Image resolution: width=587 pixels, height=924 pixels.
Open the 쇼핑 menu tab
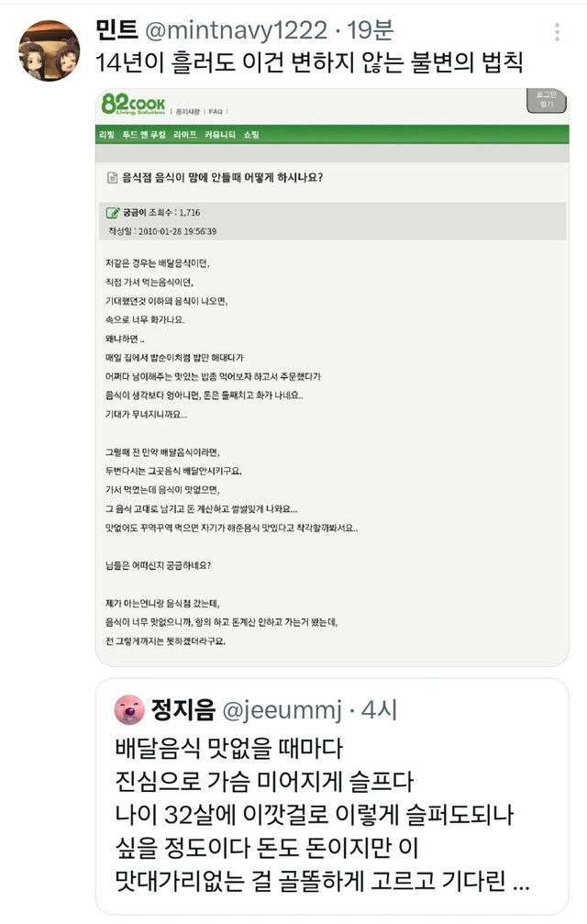tap(251, 135)
